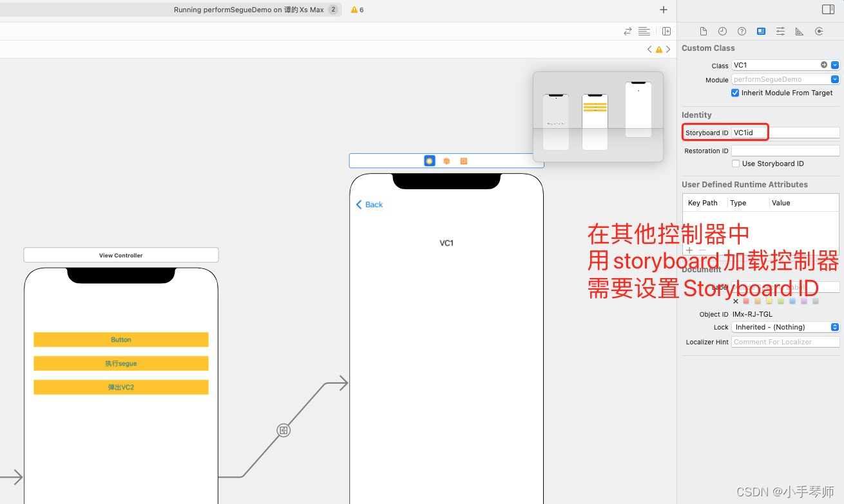Click the plus button to open the Library
The width and height of the screenshot is (844, 504).
(664, 10)
